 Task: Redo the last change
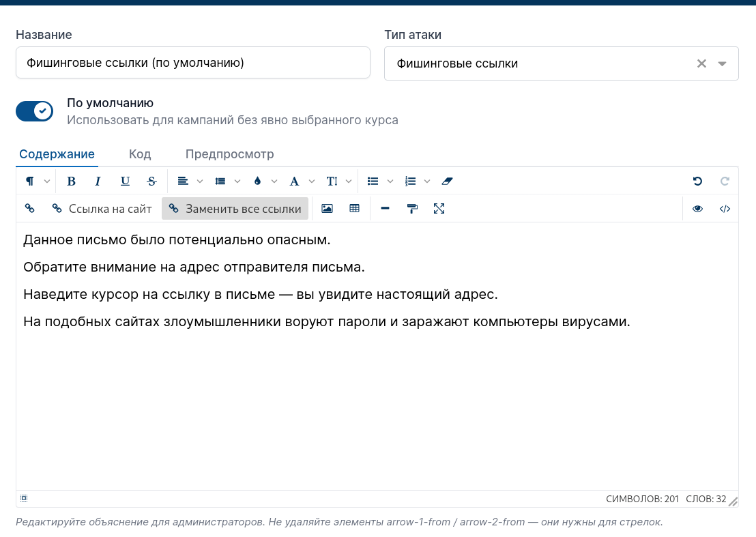pos(725,182)
